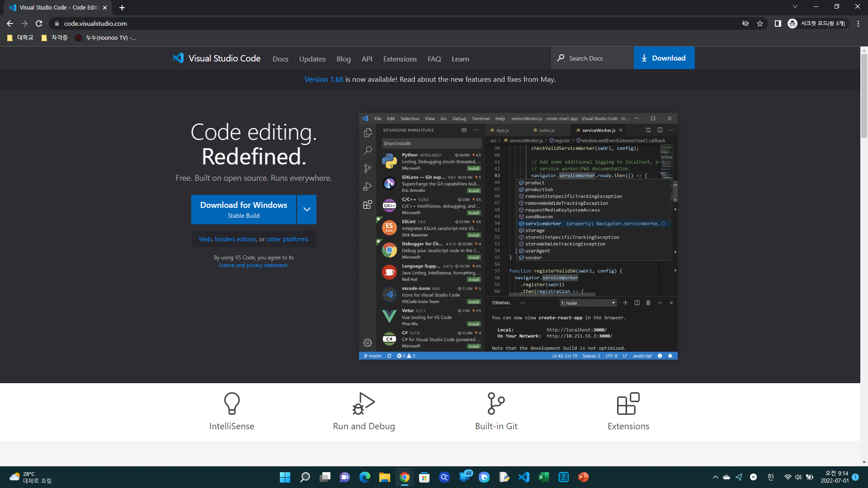Screen dimensions: 868x488
Task: Open Windows taskbar search
Action: pyautogui.click(x=305, y=477)
